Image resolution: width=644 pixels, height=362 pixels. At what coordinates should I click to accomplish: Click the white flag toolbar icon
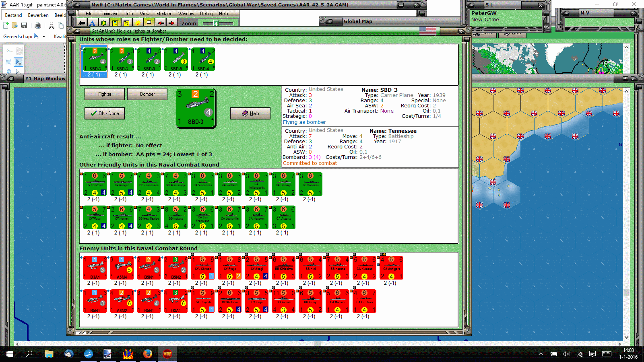149,23
